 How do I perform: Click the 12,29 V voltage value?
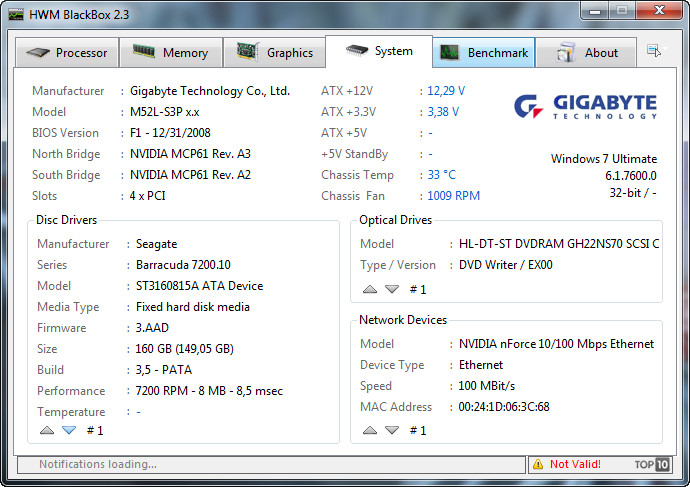pyautogui.click(x=446, y=91)
